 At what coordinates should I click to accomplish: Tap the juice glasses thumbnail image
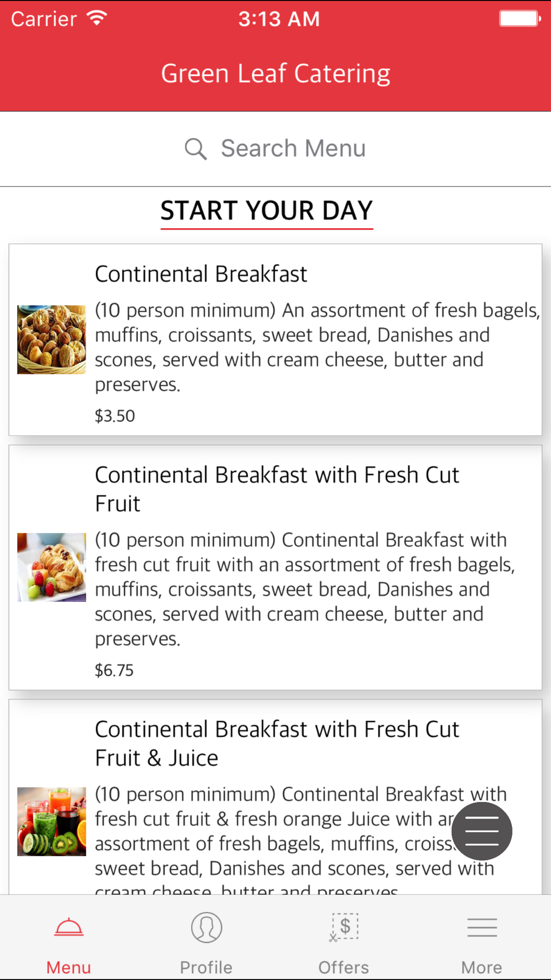point(52,821)
